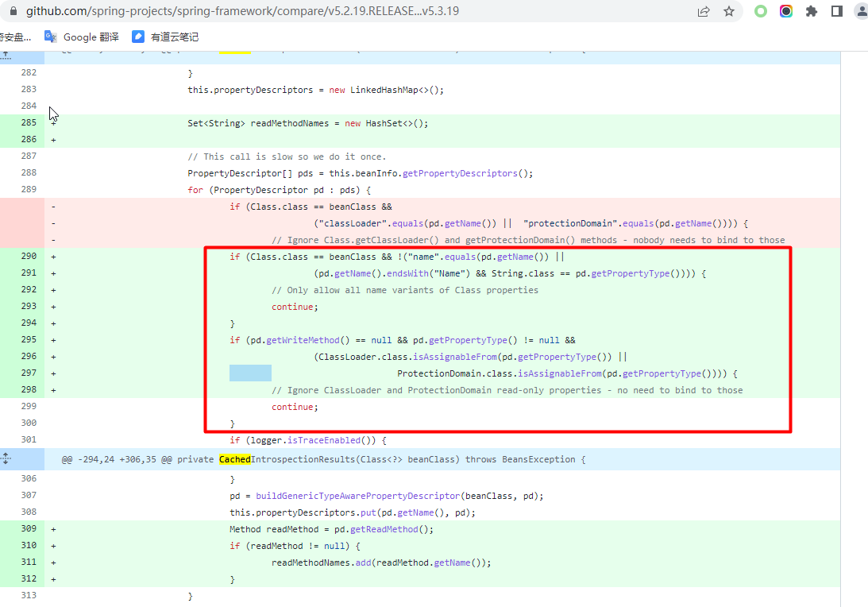Image resolution: width=868 pixels, height=607 pixels.
Task: Open the colorful round camera extension icon
Action: click(x=786, y=11)
